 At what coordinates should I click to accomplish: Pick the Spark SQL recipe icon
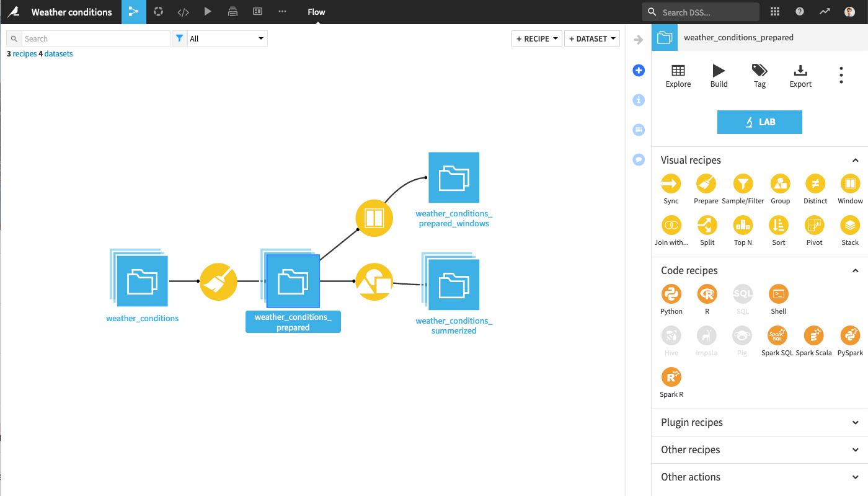pyautogui.click(x=777, y=335)
